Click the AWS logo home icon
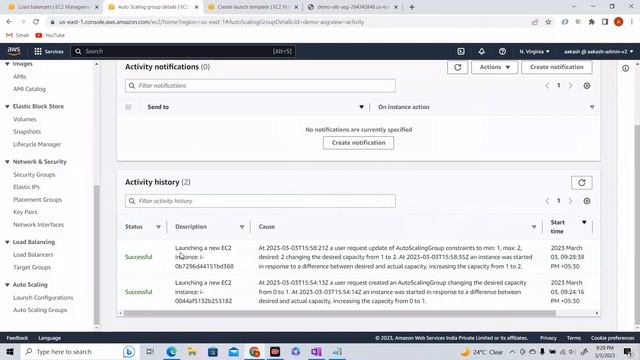The height and width of the screenshot is (360, 640). tap(14, 51)
